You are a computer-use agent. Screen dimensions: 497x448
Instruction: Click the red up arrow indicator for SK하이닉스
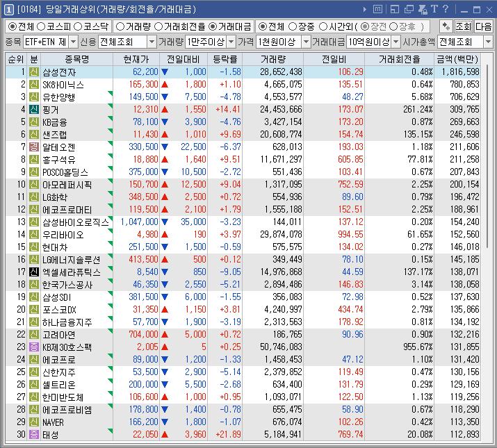coord(165,85)
